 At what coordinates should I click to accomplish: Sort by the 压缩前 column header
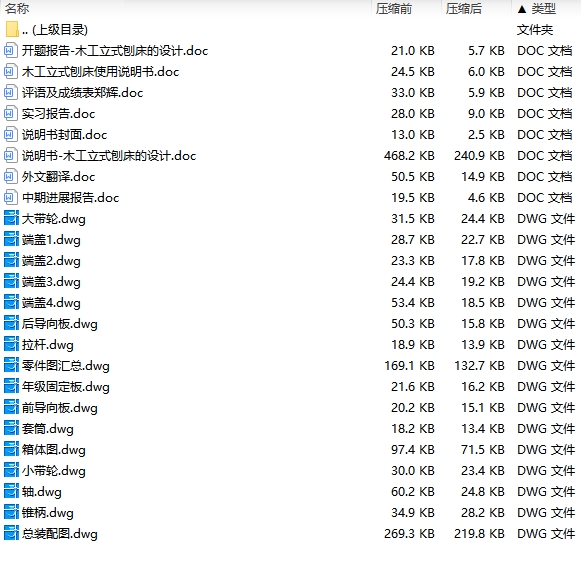(394, 8)
